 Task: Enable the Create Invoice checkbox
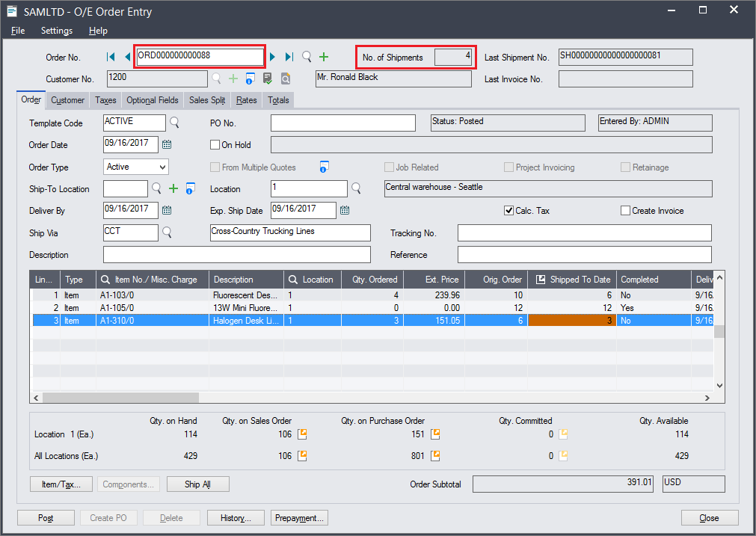tap(625, 211)
